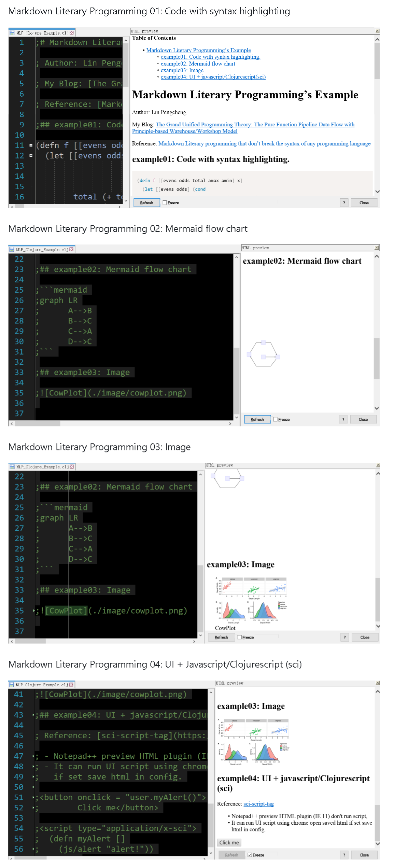394x868 pixels.
Task: Click line 55 '(defn myAlert []' code
Action: (x=87, y=839)
